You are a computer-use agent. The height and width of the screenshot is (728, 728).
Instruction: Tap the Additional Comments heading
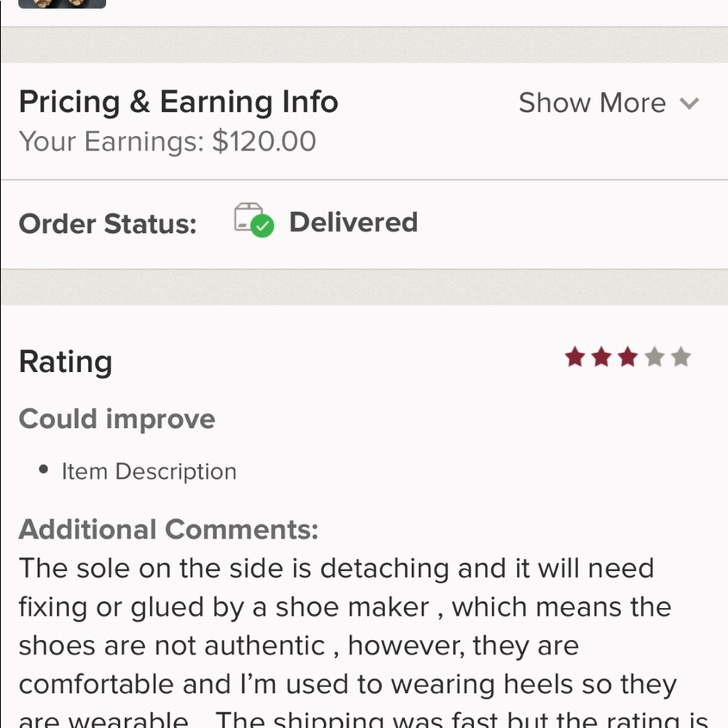pyautogui.click(x=168, y=529)
